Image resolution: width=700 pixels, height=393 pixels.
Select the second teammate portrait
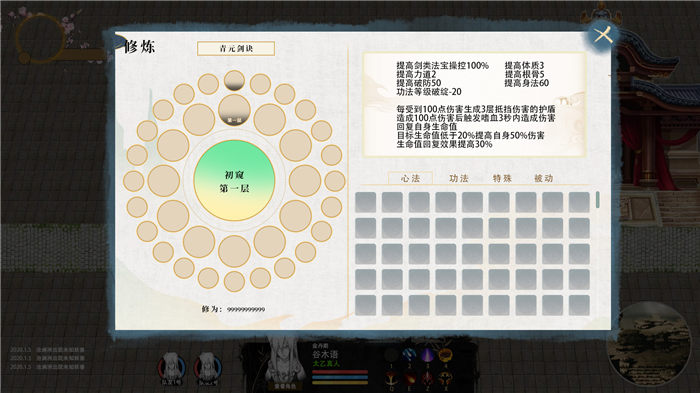click(208, 369)
